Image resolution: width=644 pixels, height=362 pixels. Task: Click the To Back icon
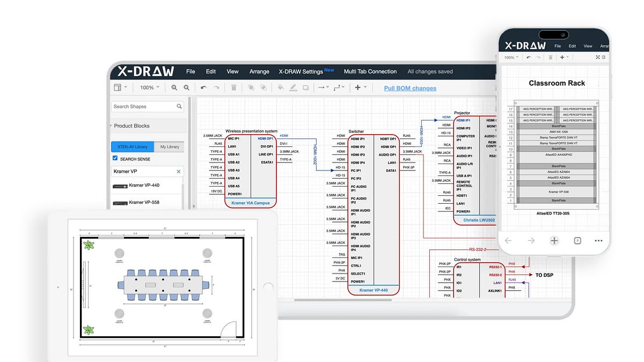[264, 87]
